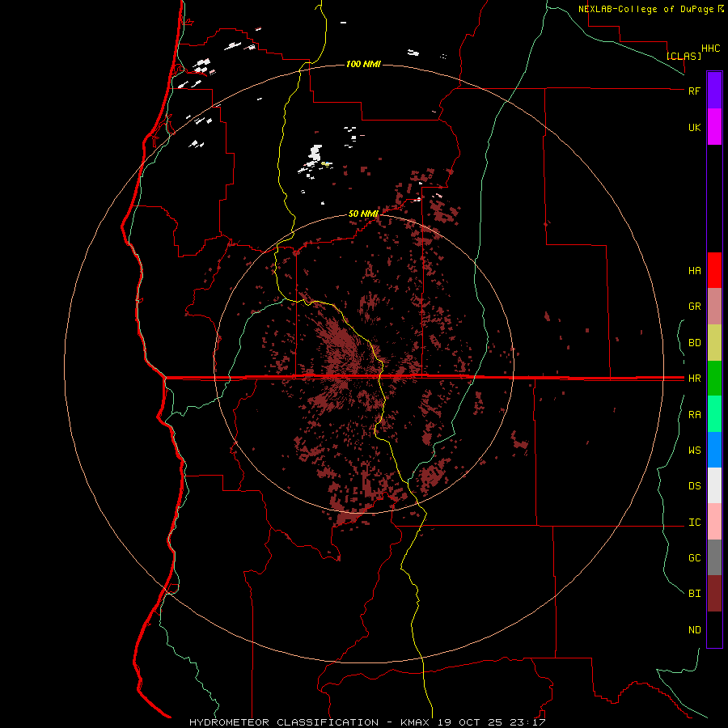This screenshot has height=728, width=728.
Task: Click the HA legend label
Action: point(694,271)
